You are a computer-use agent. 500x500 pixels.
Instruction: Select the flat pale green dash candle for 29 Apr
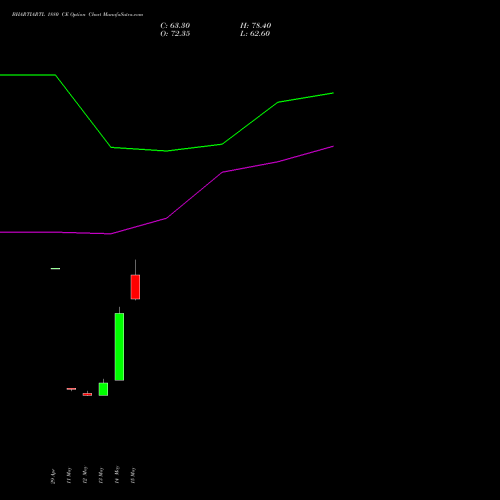pyautogui.click(x=55, y=268)
